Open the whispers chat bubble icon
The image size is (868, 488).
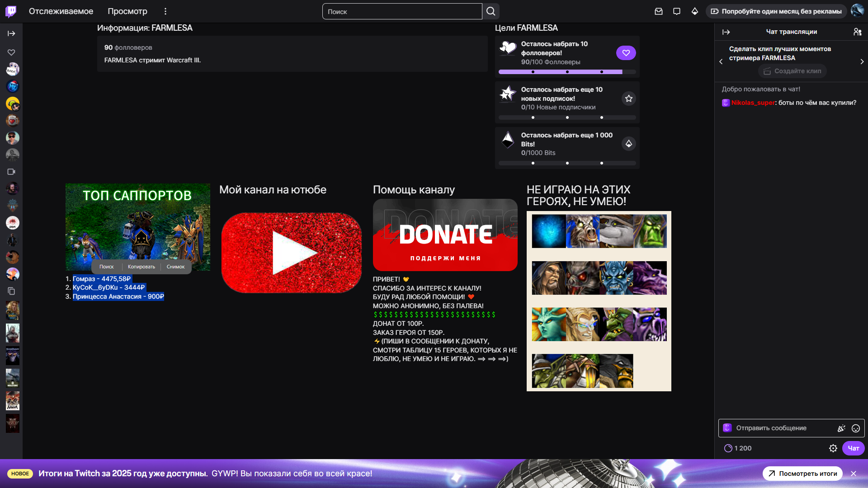677,11
